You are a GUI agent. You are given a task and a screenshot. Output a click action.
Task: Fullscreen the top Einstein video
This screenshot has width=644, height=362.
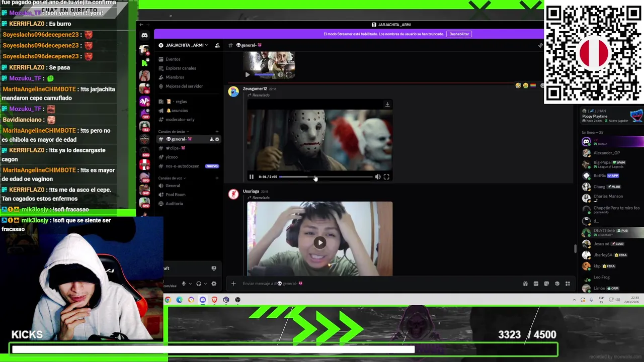tap(289, 75)
